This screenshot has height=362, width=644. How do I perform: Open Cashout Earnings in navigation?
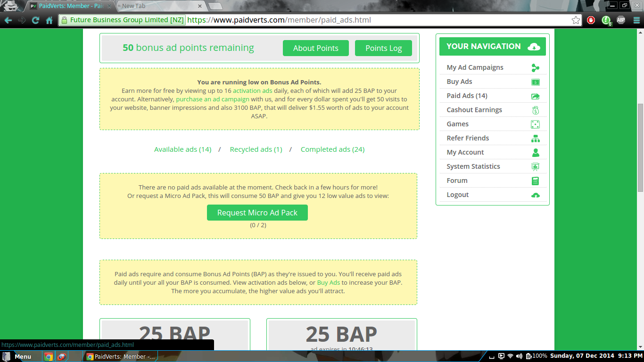(474, 110)
